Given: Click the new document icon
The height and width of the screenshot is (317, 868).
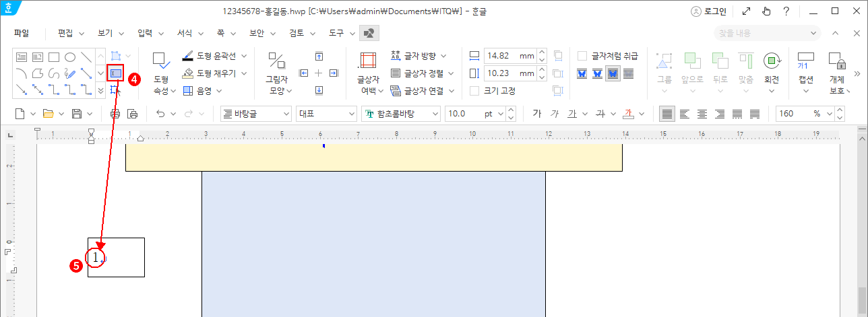Looking at the screenshot, I should 20,114.
